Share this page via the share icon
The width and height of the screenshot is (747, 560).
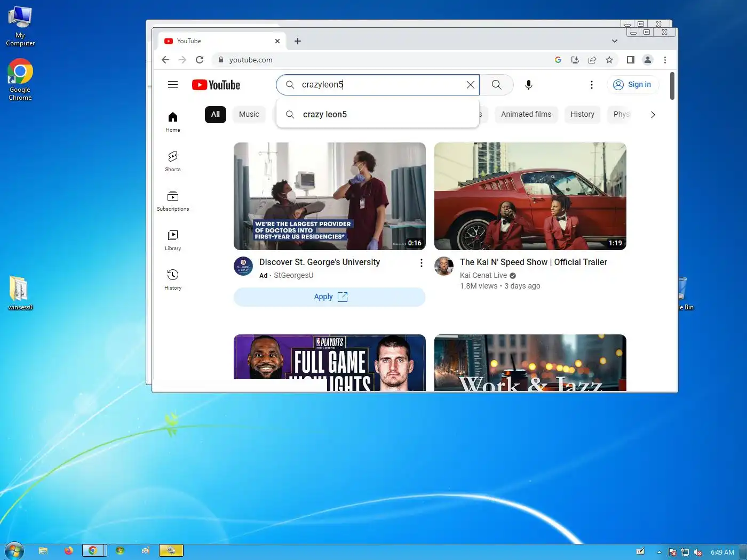click(592, 60)
